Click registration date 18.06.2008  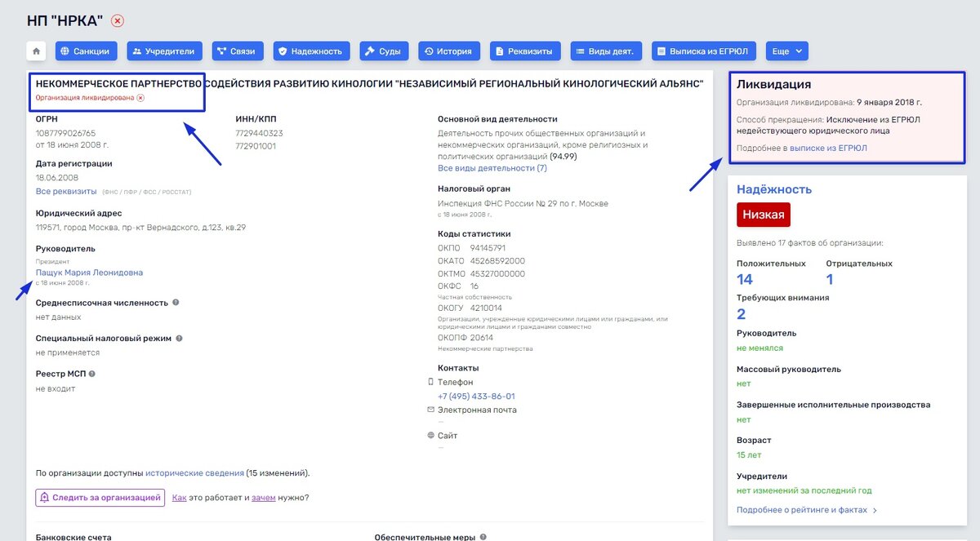(56, 176)
